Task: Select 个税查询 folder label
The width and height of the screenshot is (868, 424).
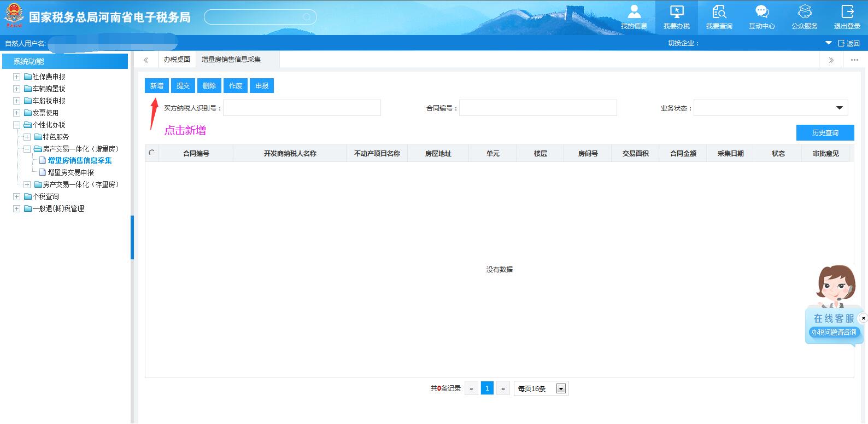Action: point(45,197)
